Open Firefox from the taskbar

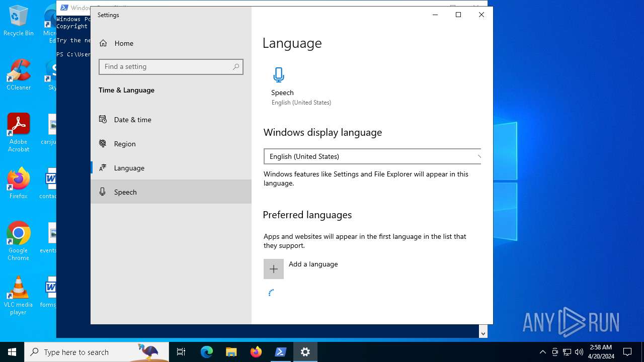tap(256, 352)
